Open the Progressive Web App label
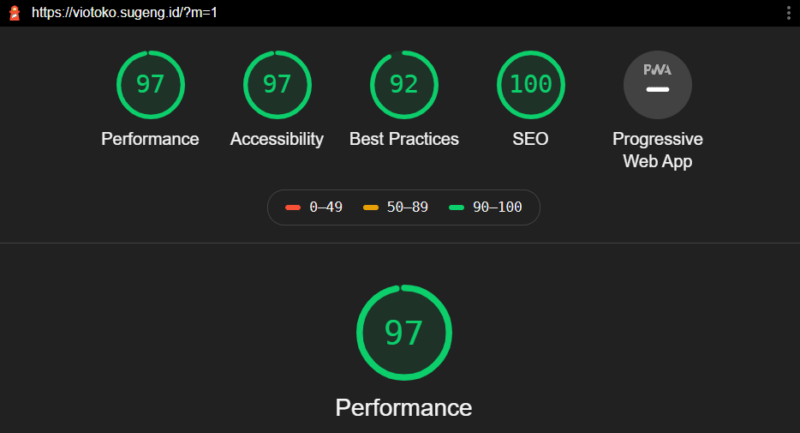 (x=657, y=149)
